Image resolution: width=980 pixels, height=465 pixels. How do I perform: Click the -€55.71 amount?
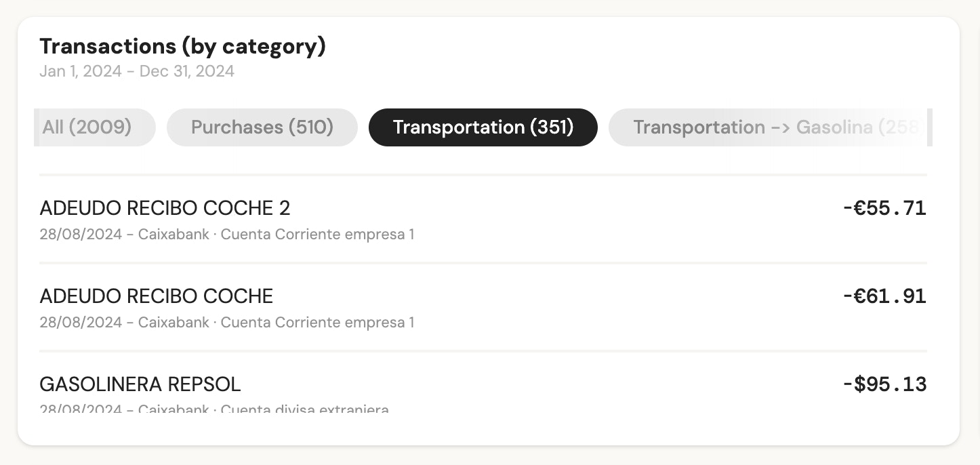(884, 208)
